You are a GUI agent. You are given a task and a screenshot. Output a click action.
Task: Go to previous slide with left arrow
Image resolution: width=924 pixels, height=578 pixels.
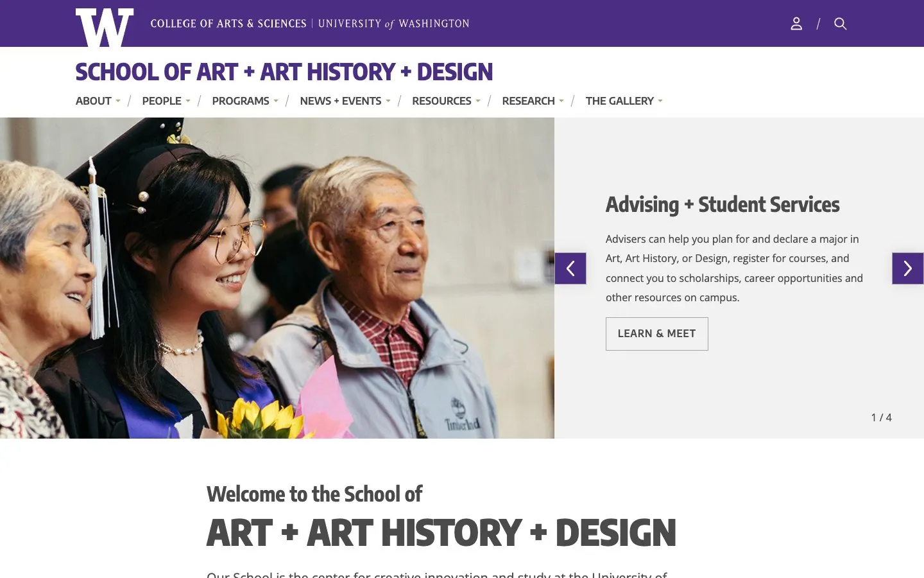[x=570, y=268]
